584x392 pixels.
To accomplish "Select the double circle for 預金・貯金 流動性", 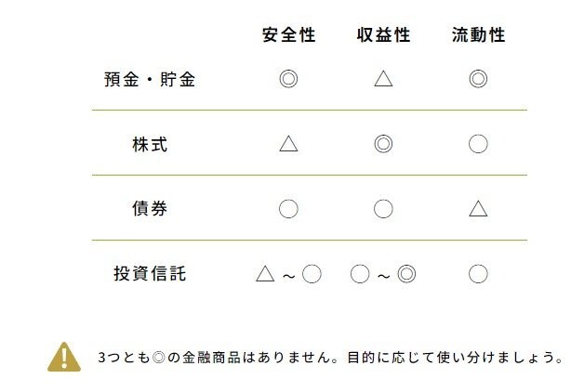I will pyautogui.click(x=478, y=79).
